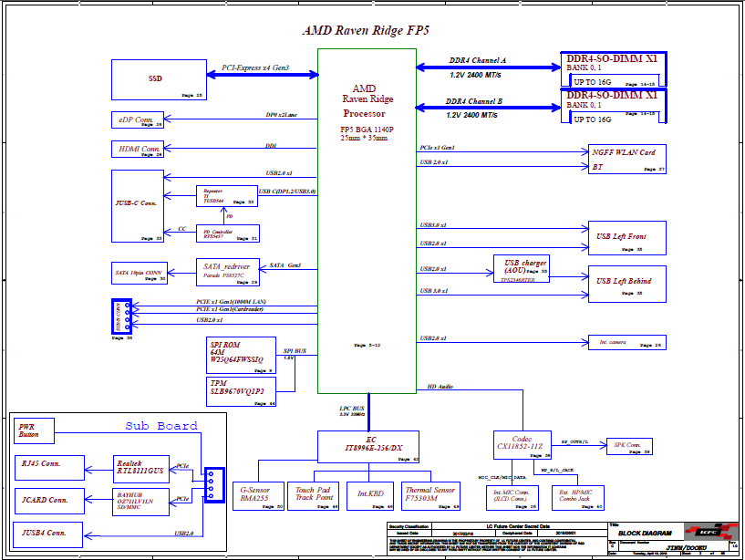Screen dimensions: 745x560
Task: Select the EC IT8996E-256/DX block
Action: coord(368,447)
